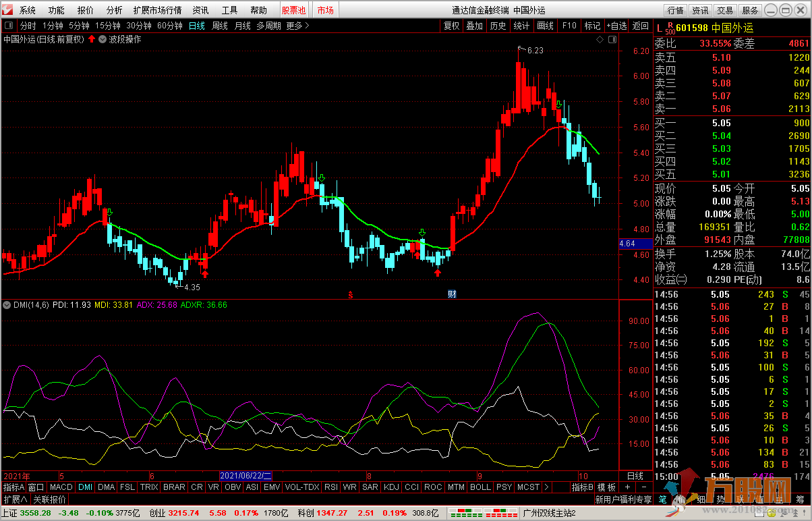Click the red up-arrow beside the stock name
This screenshot has height=521, width=812.
(92, 39)
